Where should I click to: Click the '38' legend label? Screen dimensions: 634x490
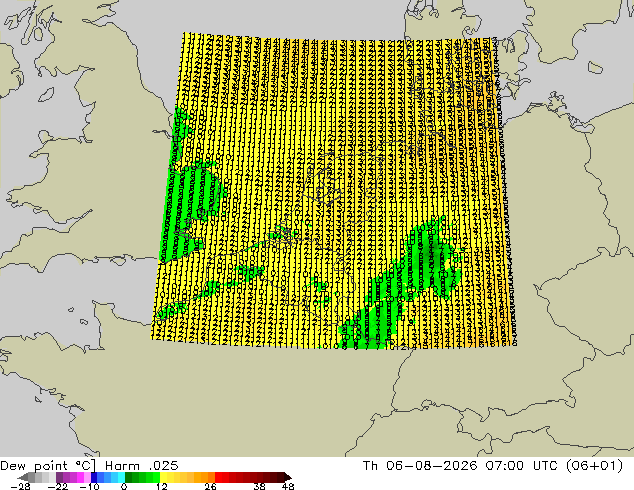(260, 486)
